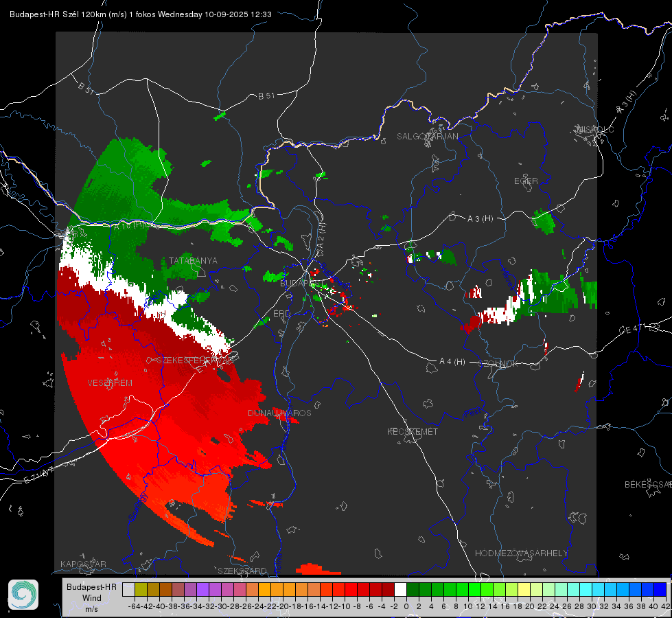Image resolution: width=672 pixels, height=618 pixels.
Task: Click the DUNAÚJVÁROS city label
Action: click(x=279, y=413)
